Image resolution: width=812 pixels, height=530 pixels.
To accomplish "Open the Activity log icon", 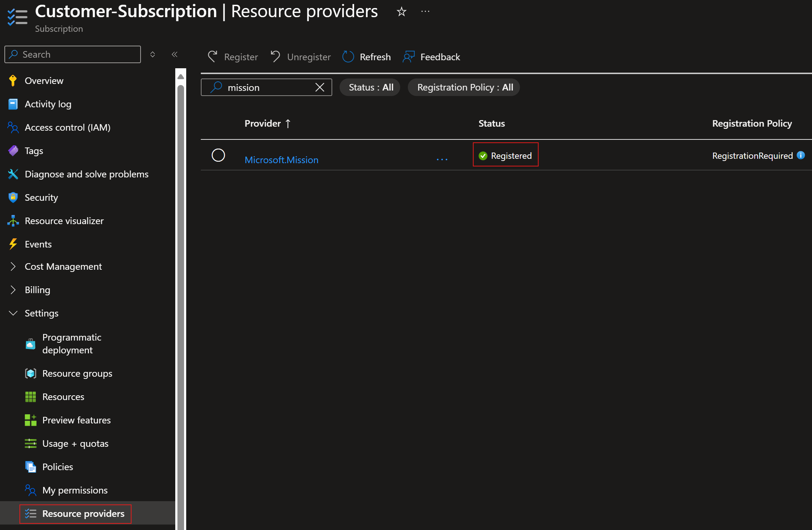I will 13,104.
